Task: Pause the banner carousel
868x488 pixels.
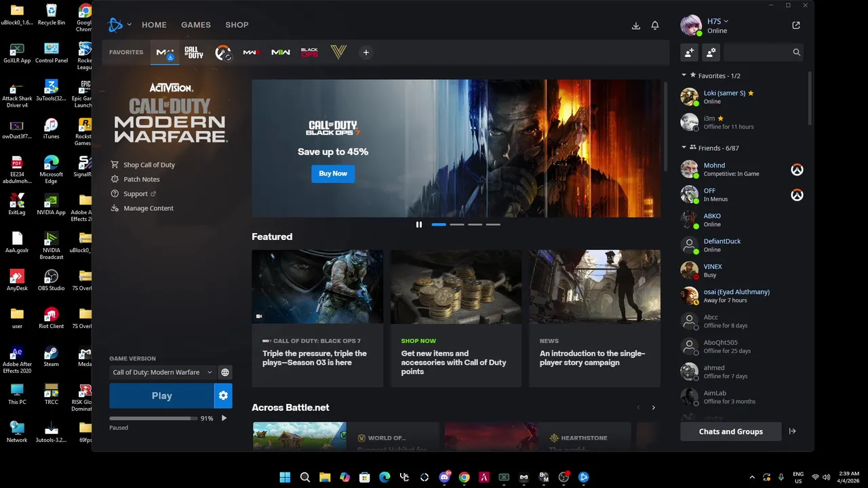Action: [419, 224]
